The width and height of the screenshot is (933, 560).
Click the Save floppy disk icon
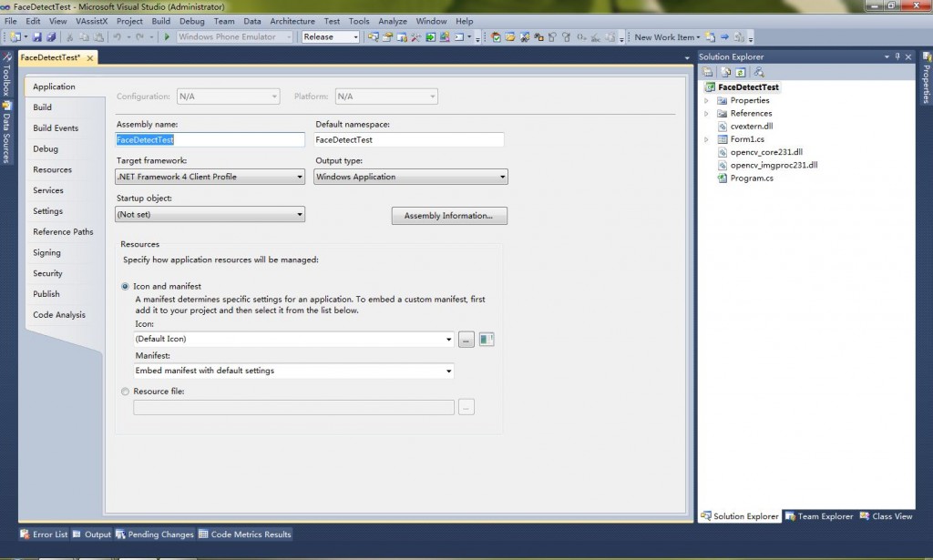(36, 36)
